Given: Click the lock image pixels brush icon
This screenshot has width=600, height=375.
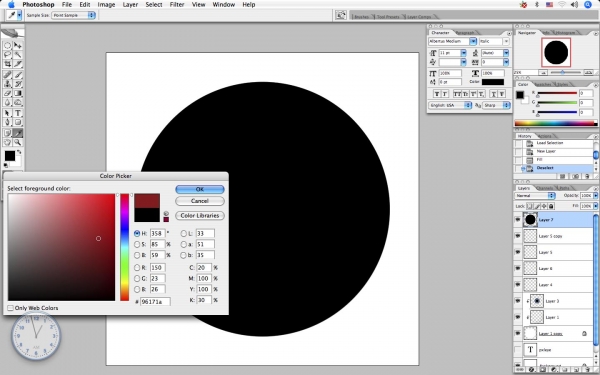Looking at the screenshot, I should [537, 206].
